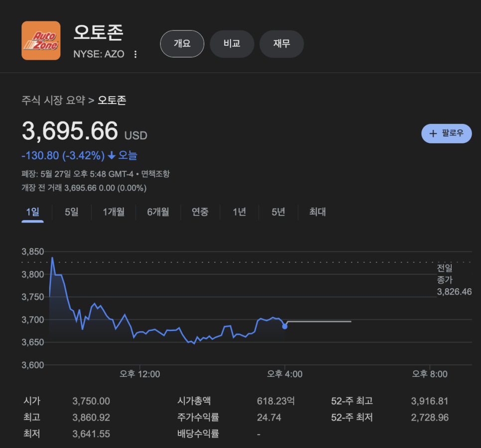Click the 오후 4:00 axis label

(x=285, y=374)
